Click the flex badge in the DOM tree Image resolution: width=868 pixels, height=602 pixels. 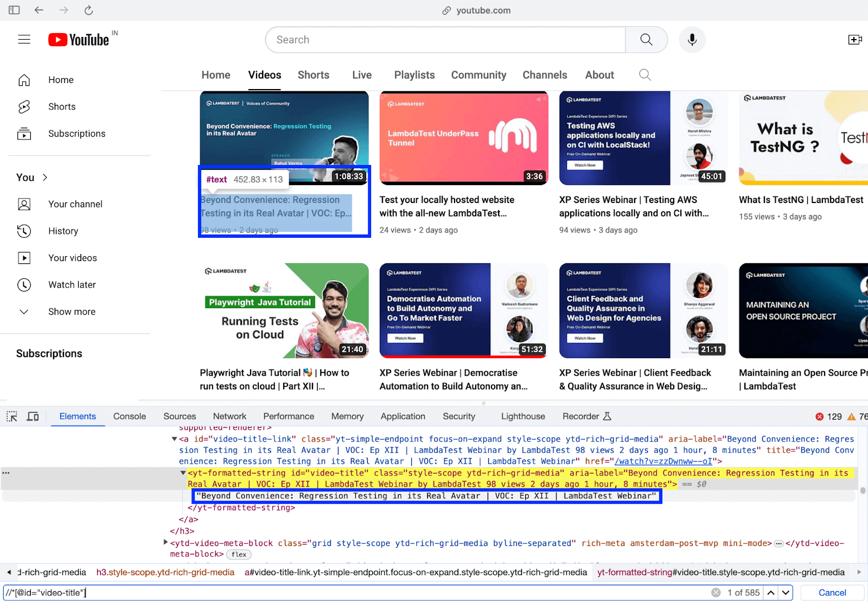[x=239, y=554]
